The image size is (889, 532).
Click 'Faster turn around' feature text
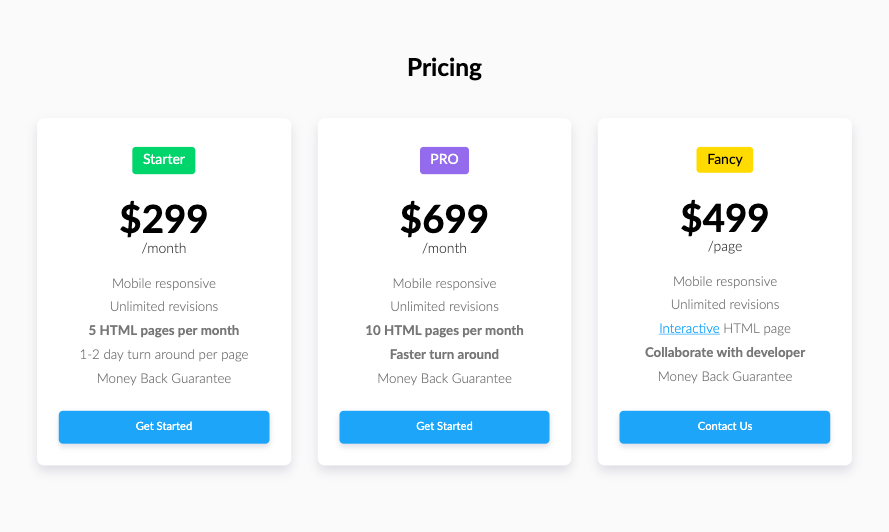pos(444,354)
